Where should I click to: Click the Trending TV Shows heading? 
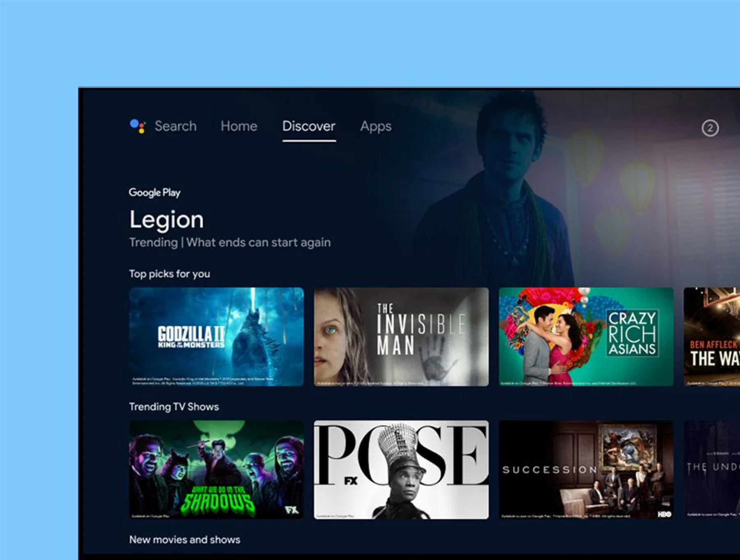[174, 406]
